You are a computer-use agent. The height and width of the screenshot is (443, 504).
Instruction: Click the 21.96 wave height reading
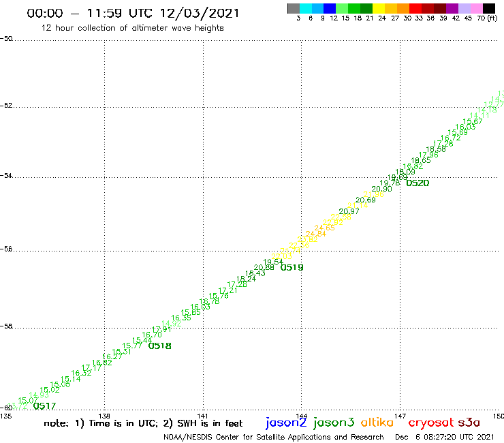pyautogui.click(x=373, y=194)
